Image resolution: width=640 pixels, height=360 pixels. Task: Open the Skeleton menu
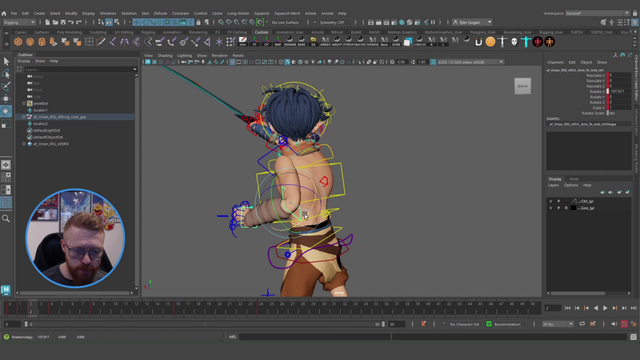[x=129, y=13]
